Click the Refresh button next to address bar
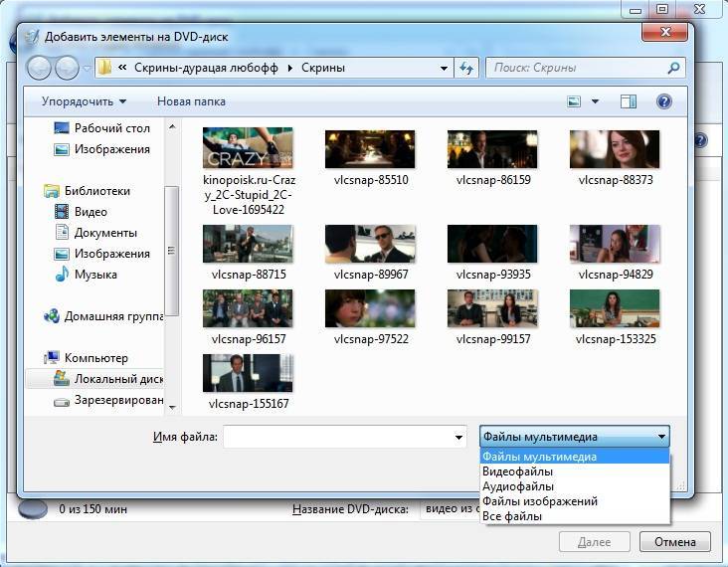The image size is (728, 567). (x=466, y=69)
